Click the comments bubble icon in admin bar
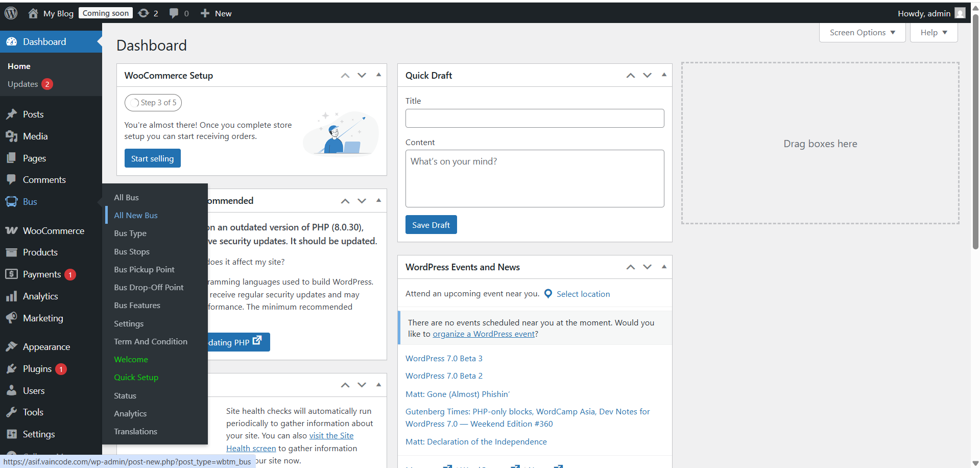Image resolution: width=980 pixels, height=468 pixels. click(174, 13)
